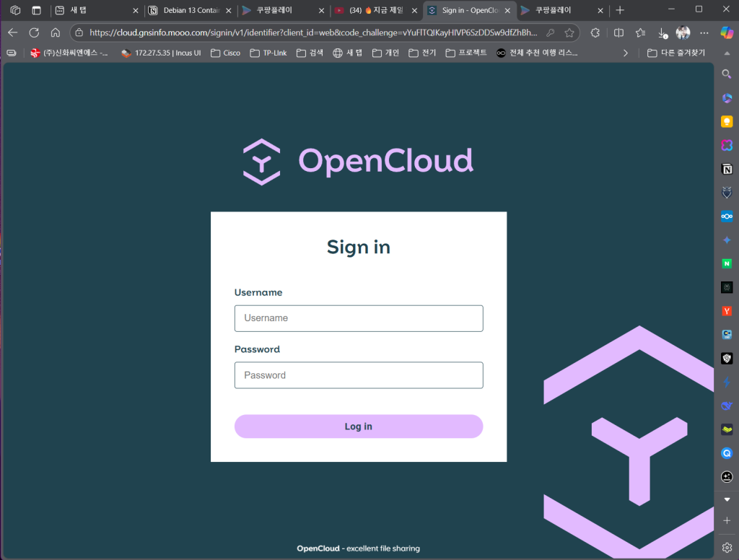Viewport: 739px width, 560px height.
Task: Open sidebar search tool
Action: (x=727, y=73)
